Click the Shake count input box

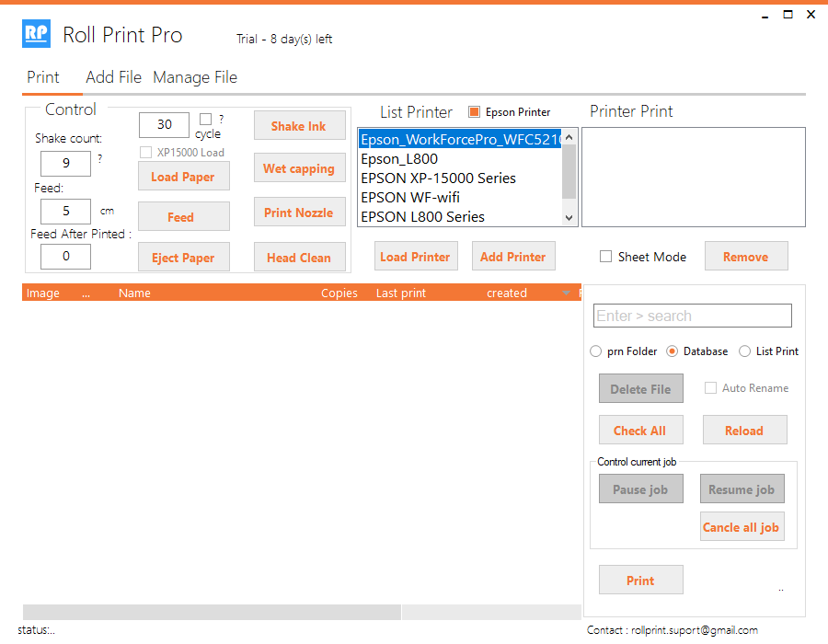pos(65,164)
